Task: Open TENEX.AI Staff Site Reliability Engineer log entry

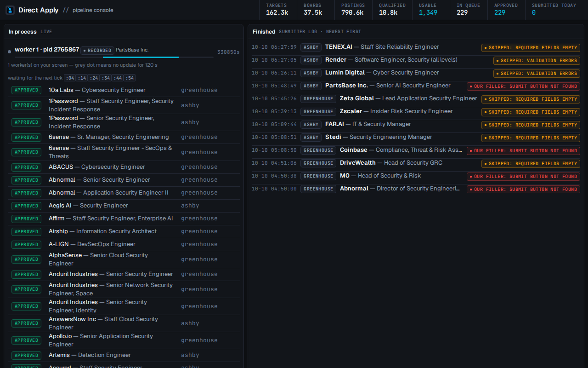Action: [x=416, y=47]
